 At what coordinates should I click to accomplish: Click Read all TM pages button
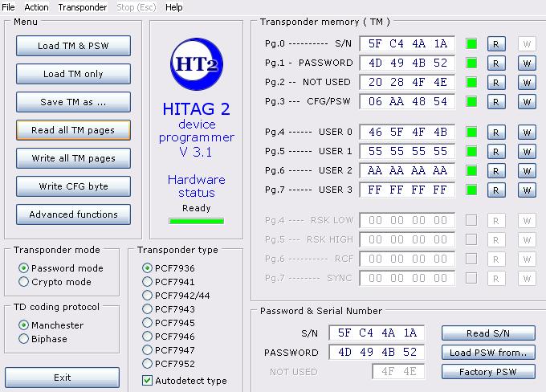coord(73,130)
